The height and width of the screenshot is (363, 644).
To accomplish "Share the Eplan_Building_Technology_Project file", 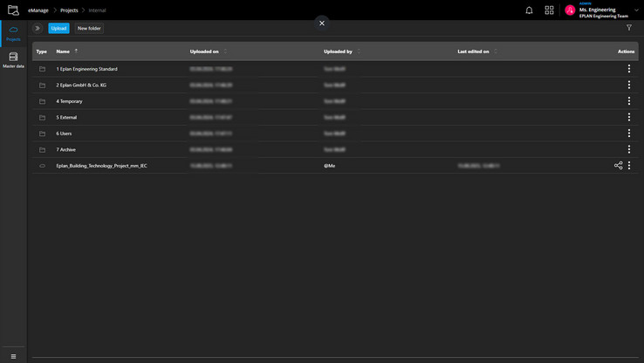I will pyautogui.click(x=618, y=166).
